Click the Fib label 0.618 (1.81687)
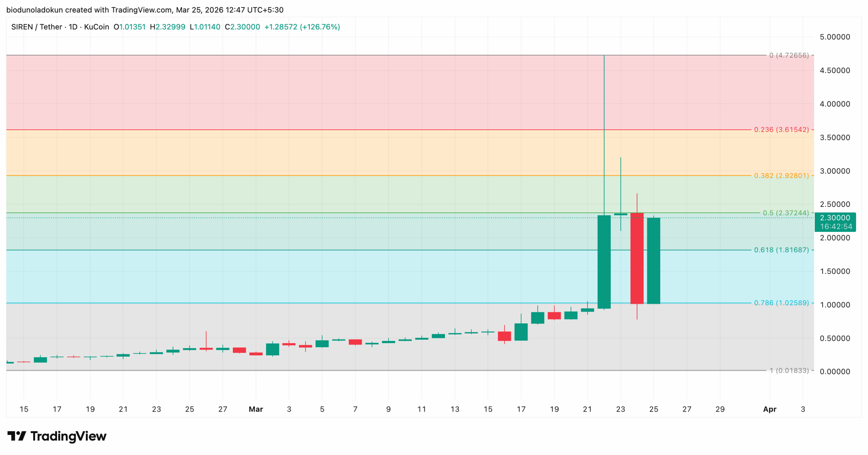Image resolution: width=868 pixels, height=455 pixels. coord(781,250)
